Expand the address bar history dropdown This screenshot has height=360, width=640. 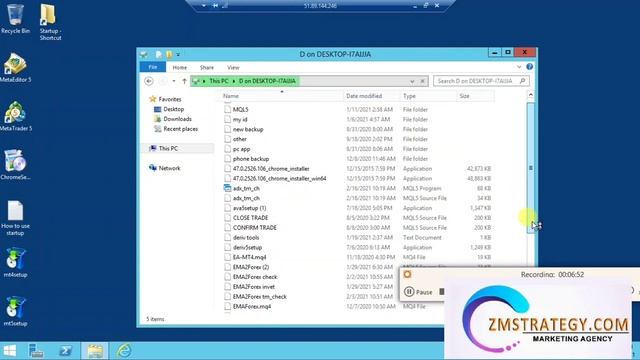pyautogui.click(x=412, y=81)
